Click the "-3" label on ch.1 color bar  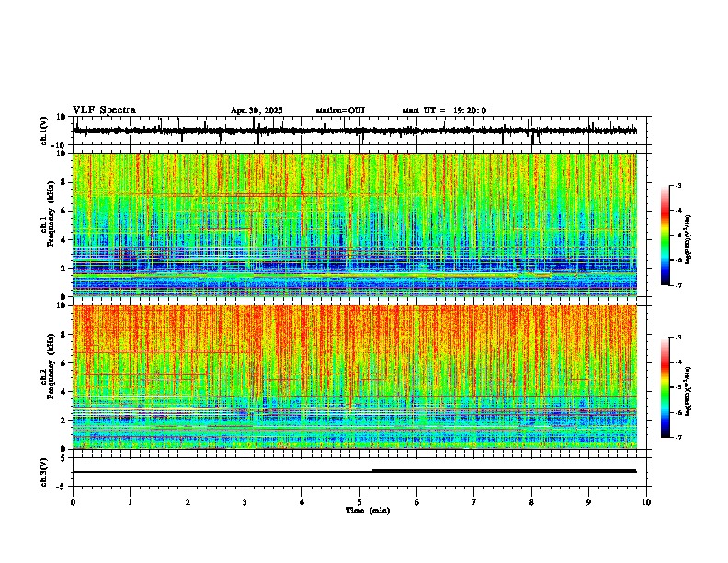coord(678,185)
